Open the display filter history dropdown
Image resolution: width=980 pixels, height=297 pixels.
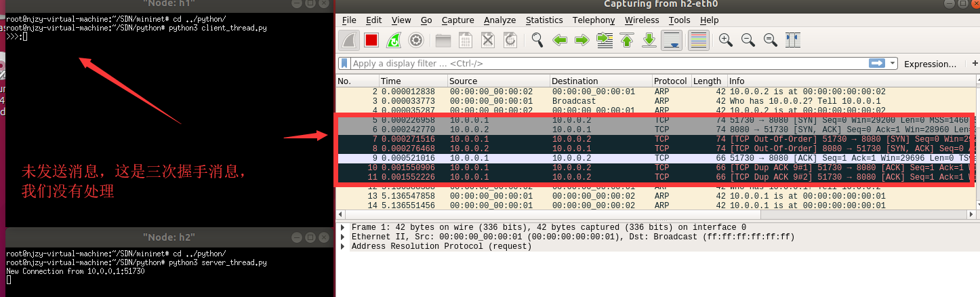893,63
